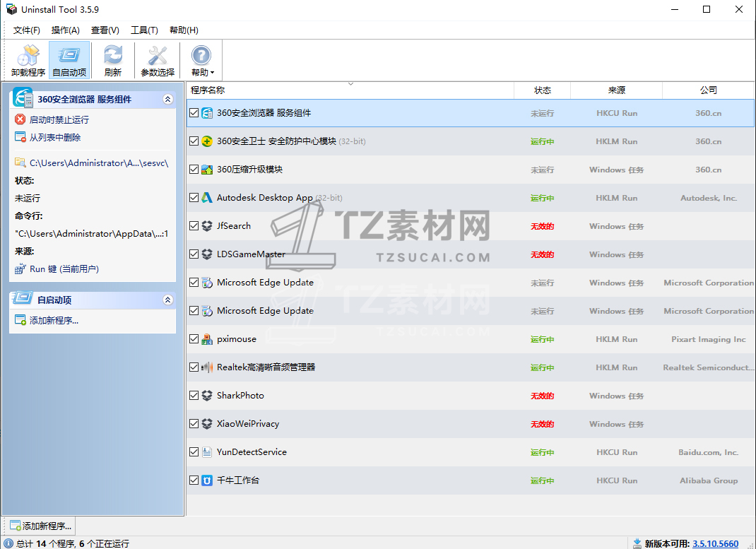
Task: Open the C:\Users\Administrator\A...\sesvc\ path link
Action: pyautogui.click(x=99, y=163)
